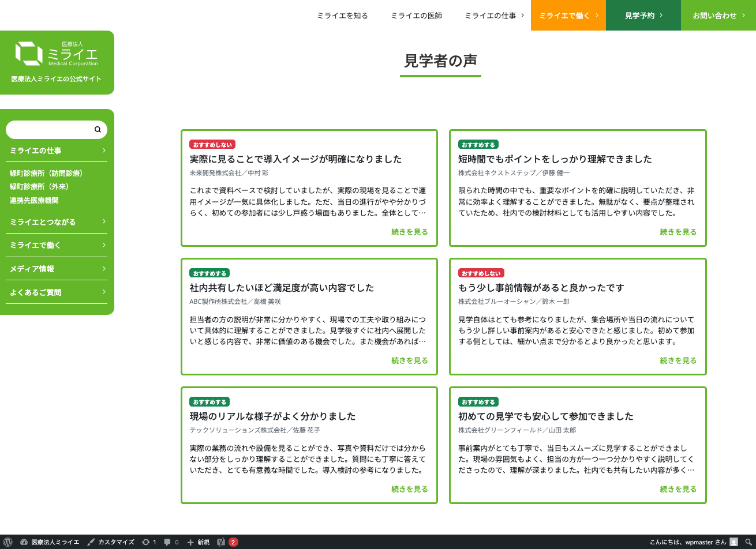Click the wpmaster user avatar
Screen dimensions: 756x549
733,542
